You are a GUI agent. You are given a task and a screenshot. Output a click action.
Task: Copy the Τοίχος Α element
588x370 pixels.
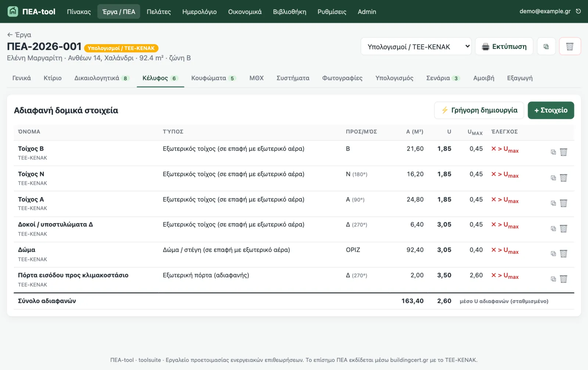(553, 203)
